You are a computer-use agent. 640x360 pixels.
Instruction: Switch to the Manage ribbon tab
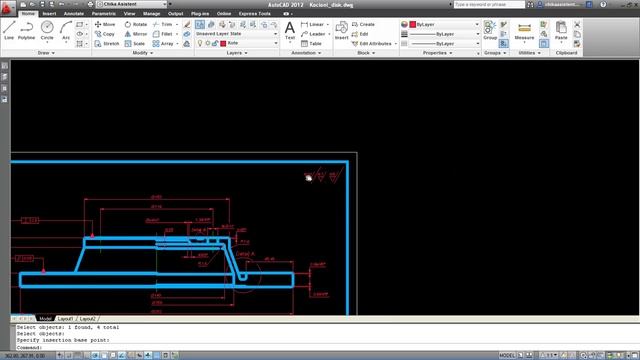point(151,13)
